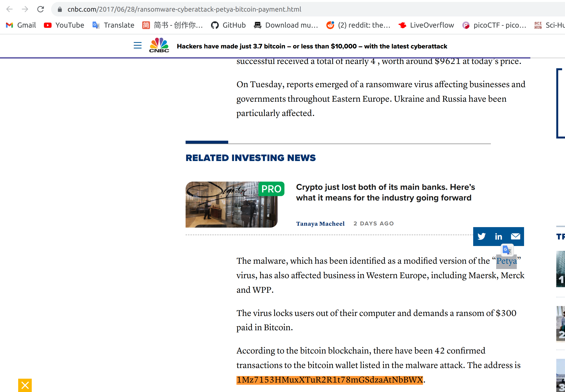This screenshot has width=565, height=392.
Task: Follow the Petya link in the article
Action: 506,261
